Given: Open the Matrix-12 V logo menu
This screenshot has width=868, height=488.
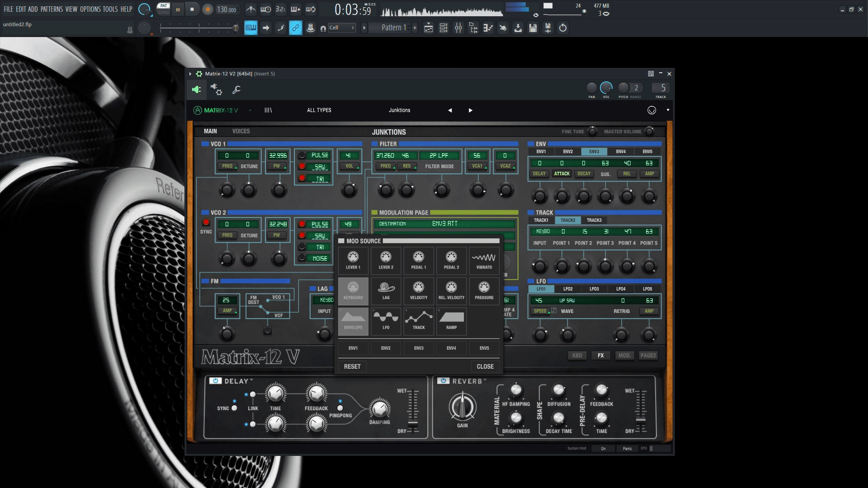Looking at the screenshot, I should (x=216, y=110).
